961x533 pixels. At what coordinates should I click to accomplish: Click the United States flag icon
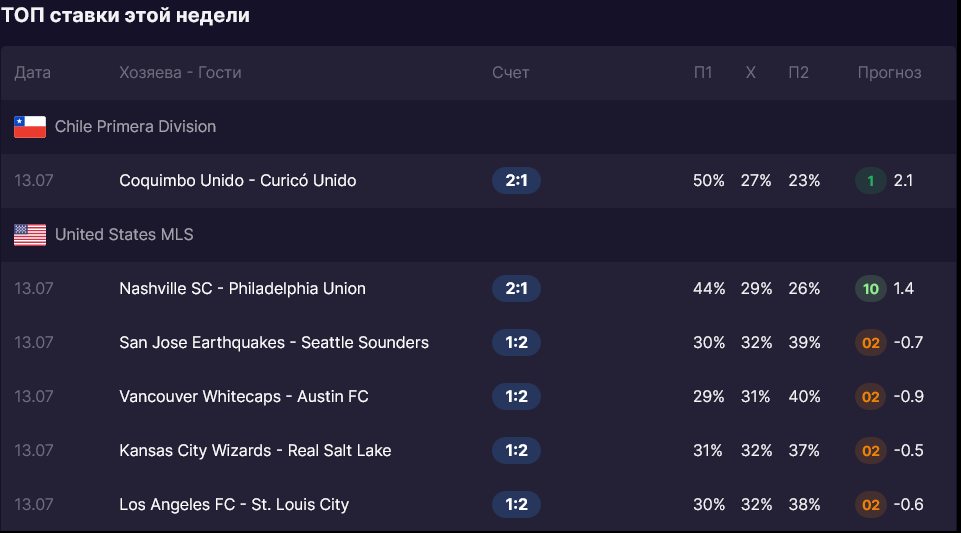30,235
